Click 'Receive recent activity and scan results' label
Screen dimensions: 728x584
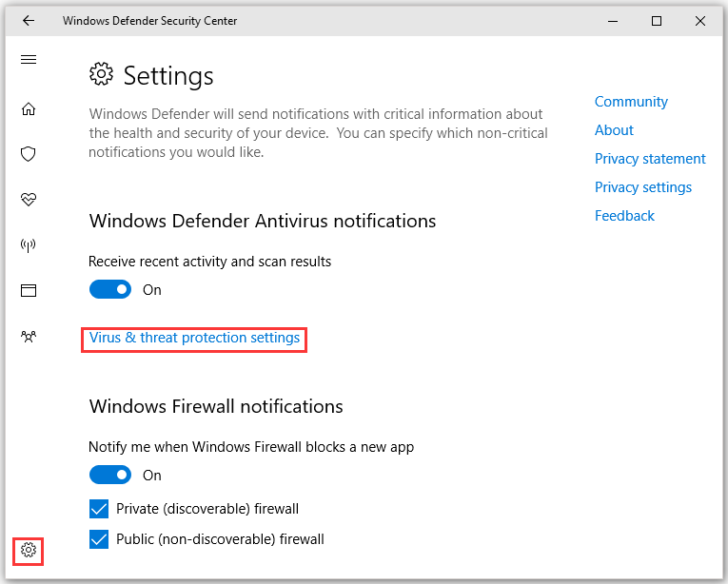coord(210,262)
